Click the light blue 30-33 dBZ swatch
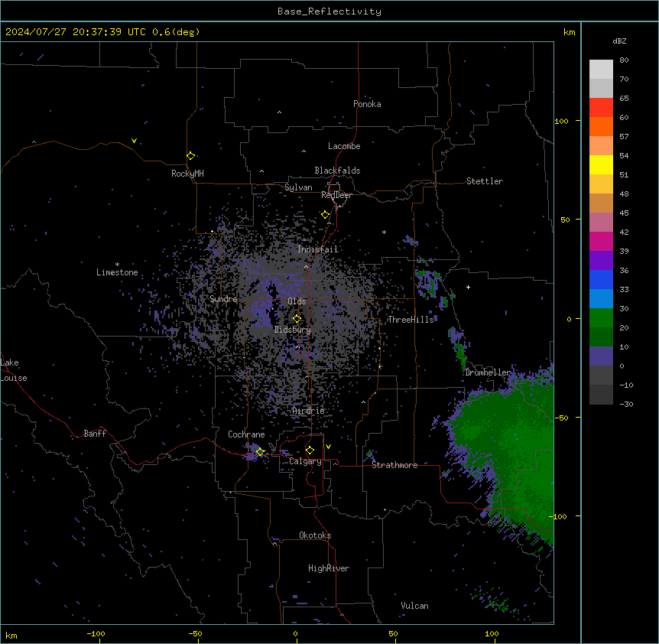This screenshot has width=659, height=644. (601, 298)
